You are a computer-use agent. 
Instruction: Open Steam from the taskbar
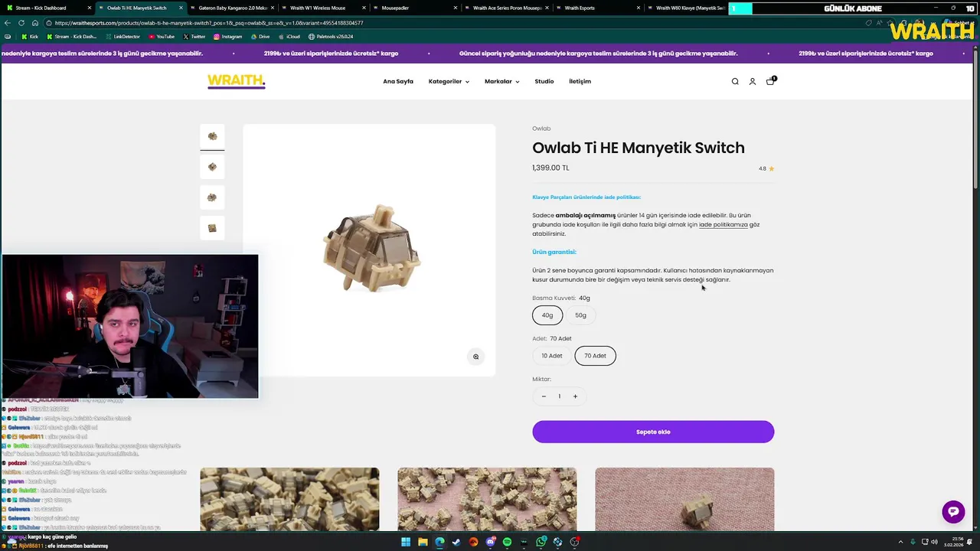point(456,542)
